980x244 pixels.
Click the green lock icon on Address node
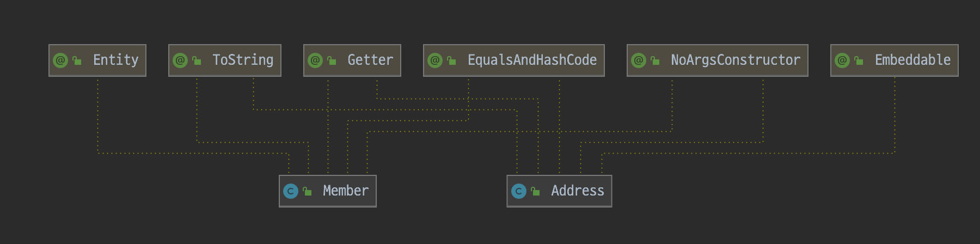click(535, 191)
